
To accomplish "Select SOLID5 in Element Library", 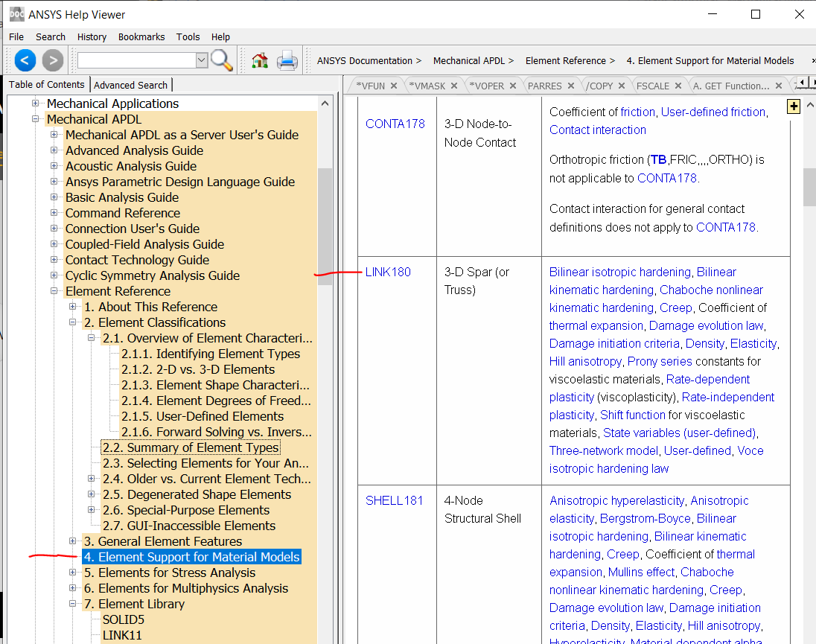I will tap(124, 619).
